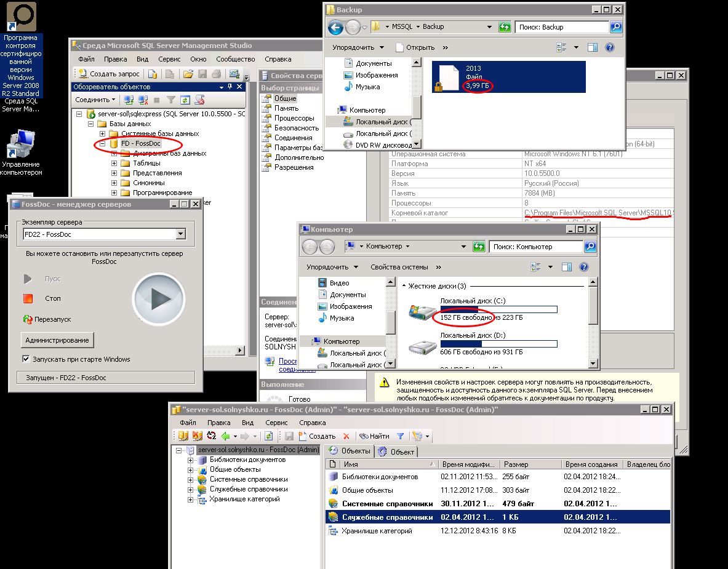Click the script icon with red circle in object explorer

click(x=199, y=100)
